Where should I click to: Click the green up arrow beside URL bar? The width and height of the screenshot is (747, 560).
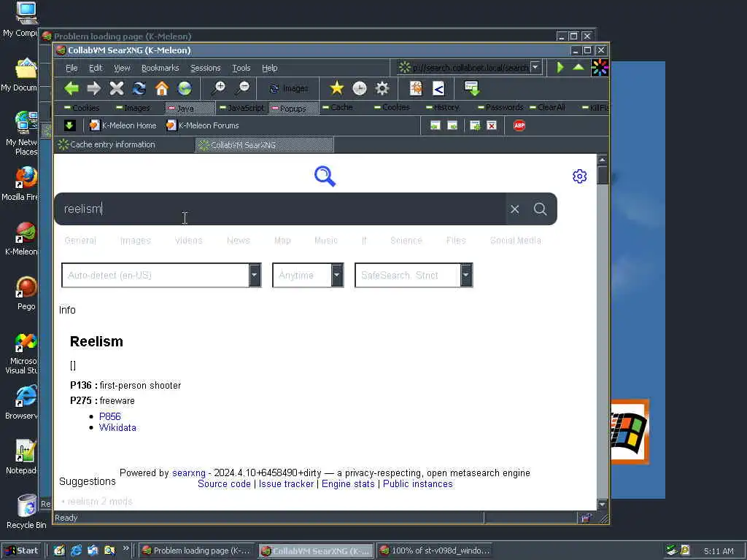pyautogui.click(x=578, y=67)
